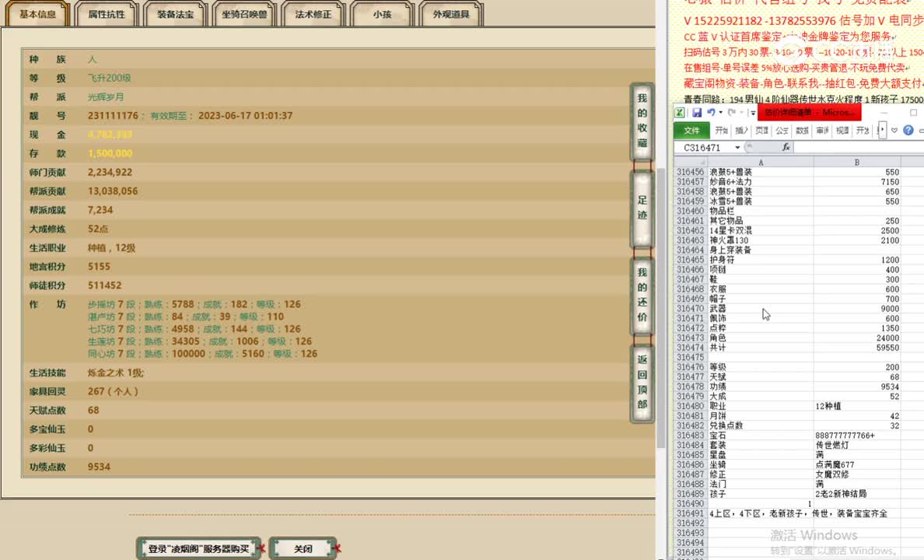This screenshot has width=924, height=560.
Task: Select cell 护身符 in row 316465
Action: (x=761, y=259)
